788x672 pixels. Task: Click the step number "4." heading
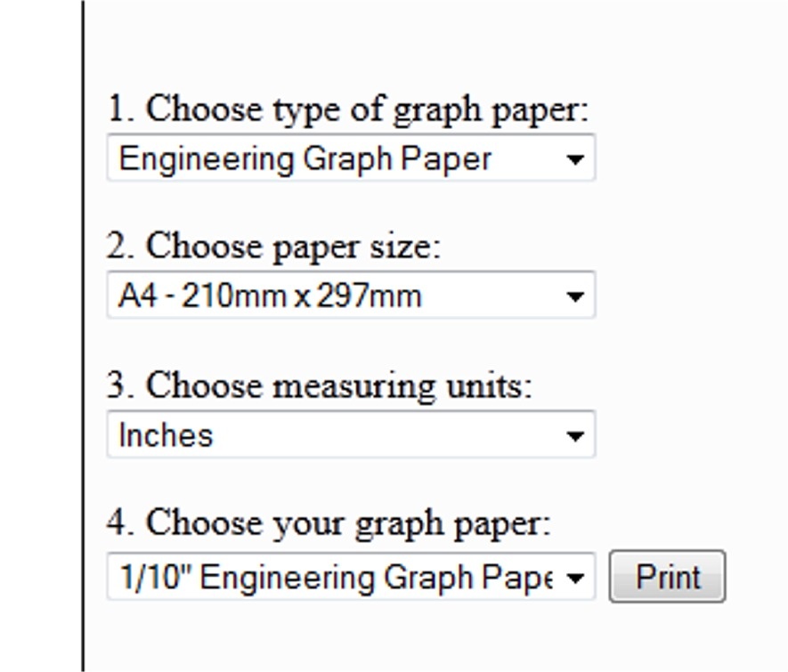click(121, 523)
